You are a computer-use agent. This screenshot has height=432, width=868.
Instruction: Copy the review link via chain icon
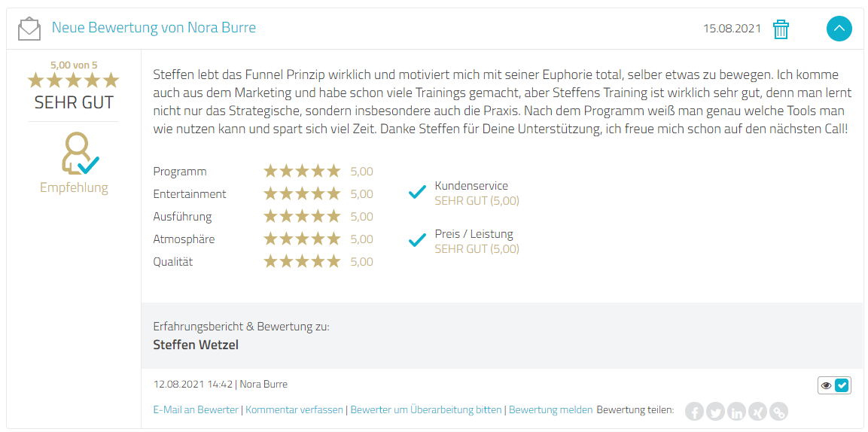[x=779, y=412]
